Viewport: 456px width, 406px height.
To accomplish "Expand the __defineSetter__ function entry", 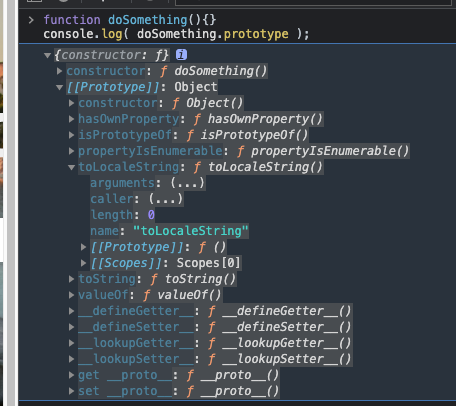I will [x=71, y=327].
